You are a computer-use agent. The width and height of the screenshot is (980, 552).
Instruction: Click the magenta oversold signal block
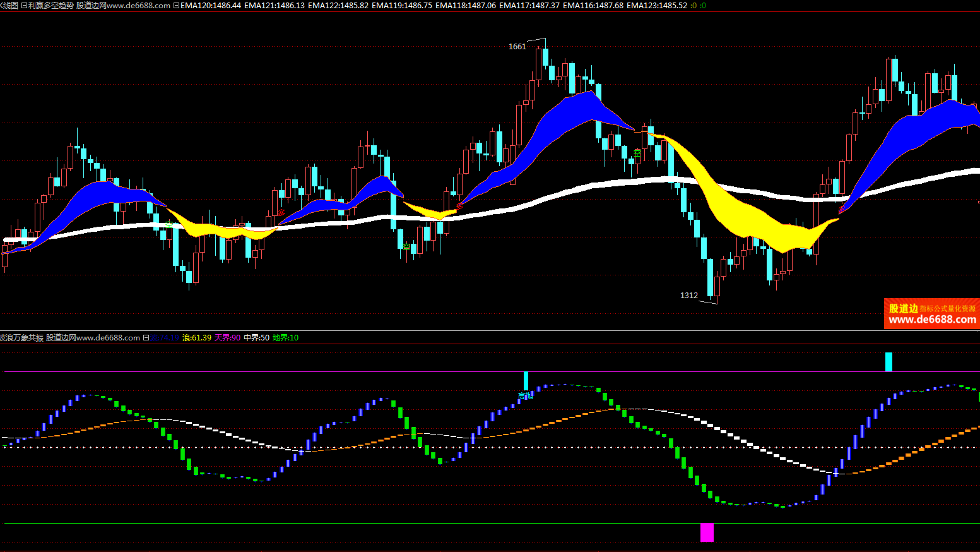pos(707,532)
